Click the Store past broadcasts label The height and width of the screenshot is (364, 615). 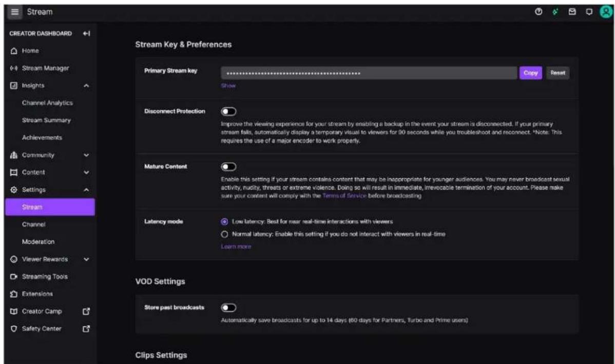pos(174,308)
